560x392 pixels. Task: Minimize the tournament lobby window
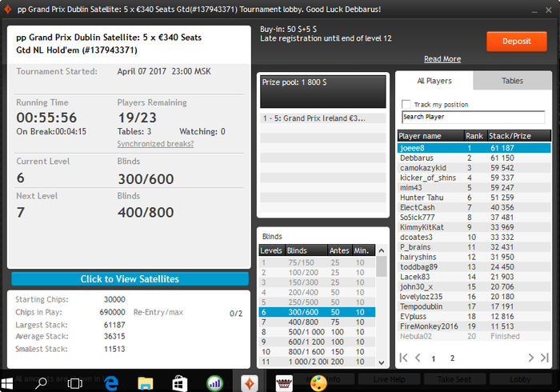(x=534, y=10)
